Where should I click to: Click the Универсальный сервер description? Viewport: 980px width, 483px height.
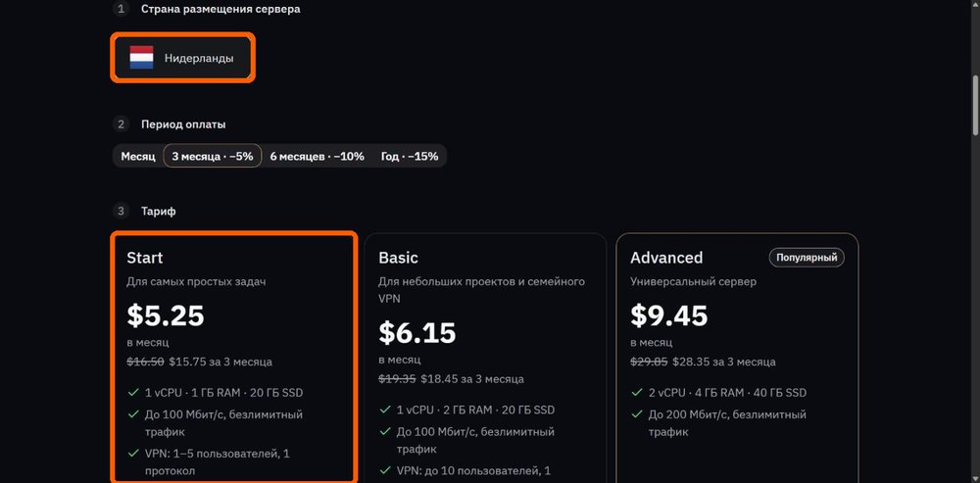tap(693, 282)
